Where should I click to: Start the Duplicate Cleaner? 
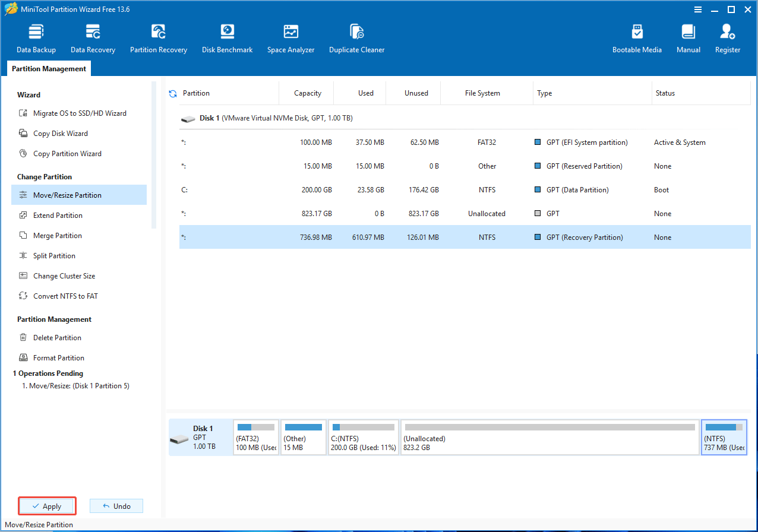tap(356, 37)
